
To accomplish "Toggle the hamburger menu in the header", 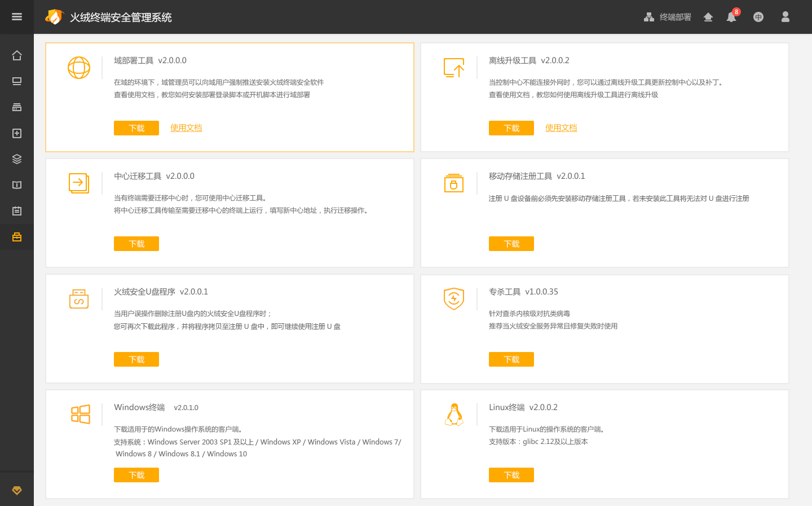I will pos(17,17).
